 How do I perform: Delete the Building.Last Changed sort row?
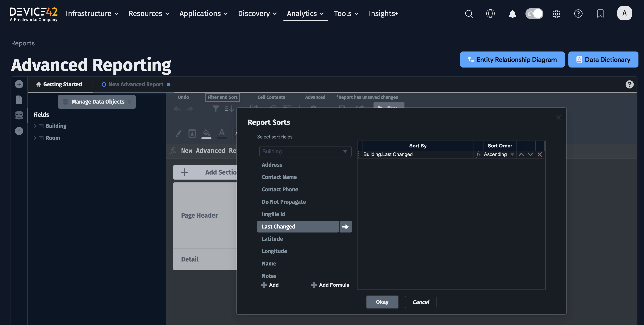(540, 154)
